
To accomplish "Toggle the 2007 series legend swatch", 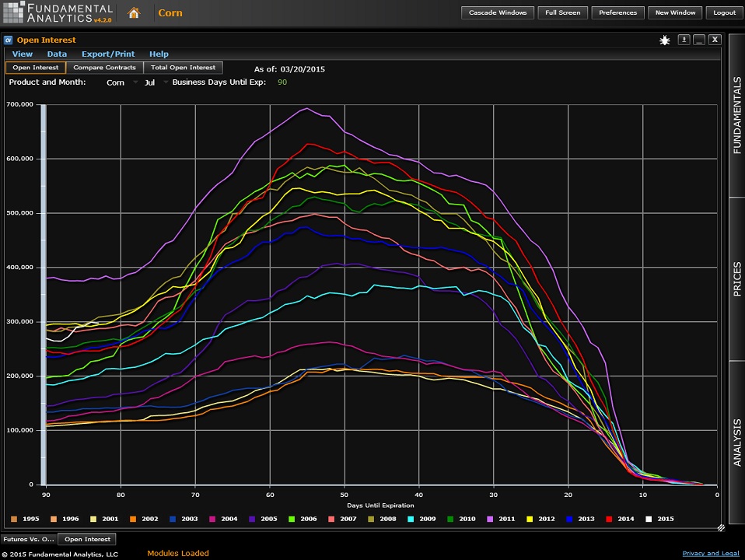I will pos(331,519).
